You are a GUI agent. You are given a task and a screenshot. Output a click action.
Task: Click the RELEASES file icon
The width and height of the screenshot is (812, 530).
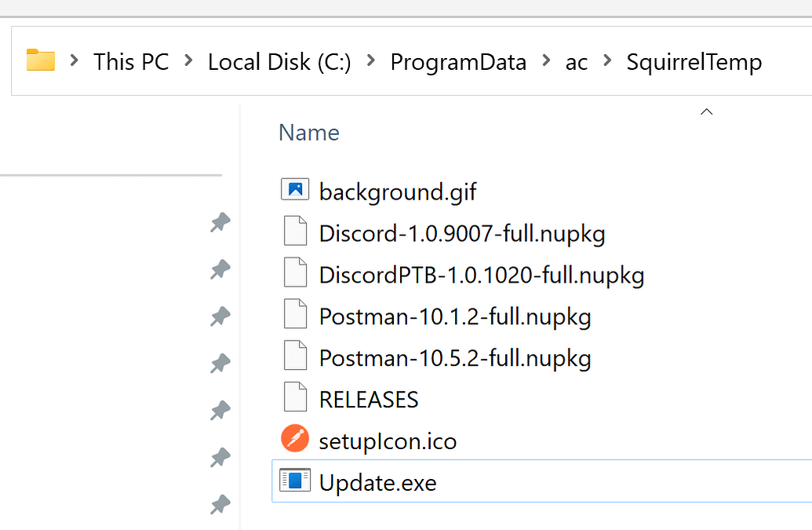click(x=295, y=397)
